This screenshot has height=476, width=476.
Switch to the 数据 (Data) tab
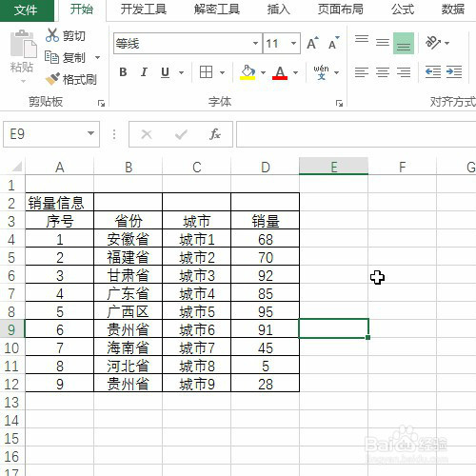coord(453,10)
